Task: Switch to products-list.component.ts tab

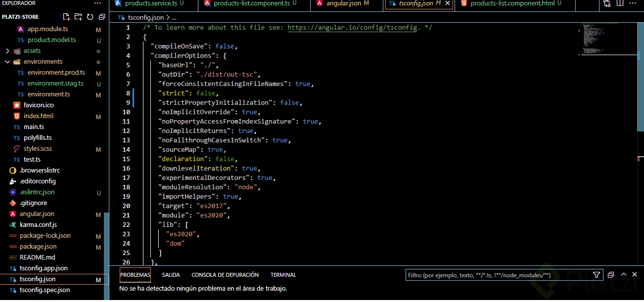Action: click(255, 3)
